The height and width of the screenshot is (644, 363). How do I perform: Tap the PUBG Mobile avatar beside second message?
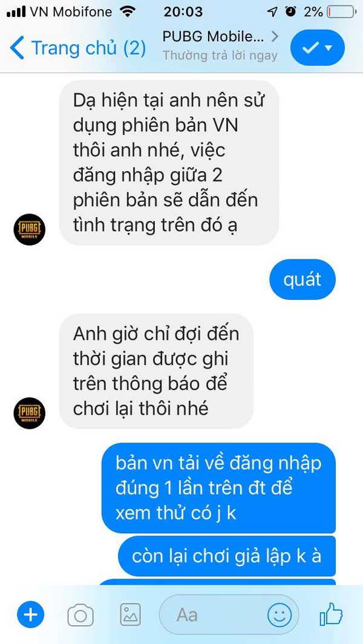[x=29, y=413]
